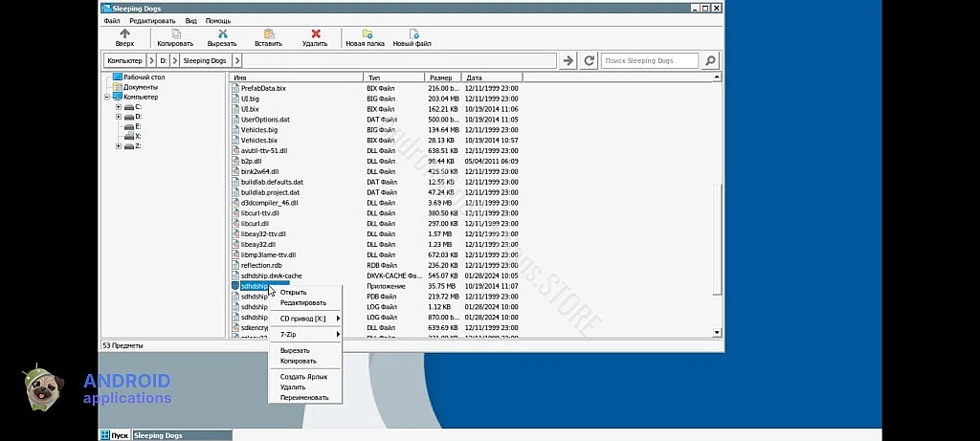Choose Редактировать in the context menu
This screenshot has height=441, width=980.
coord(305,303)
